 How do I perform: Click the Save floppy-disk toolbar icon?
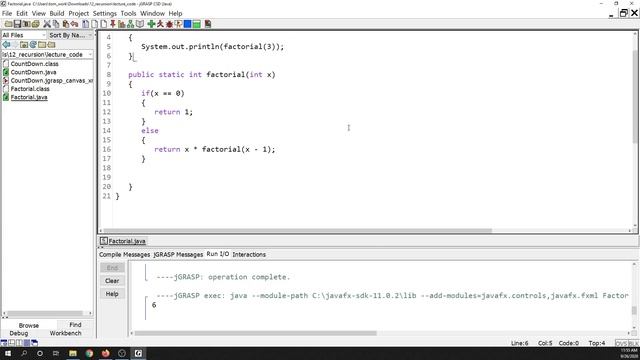click(x=18, y=24)
